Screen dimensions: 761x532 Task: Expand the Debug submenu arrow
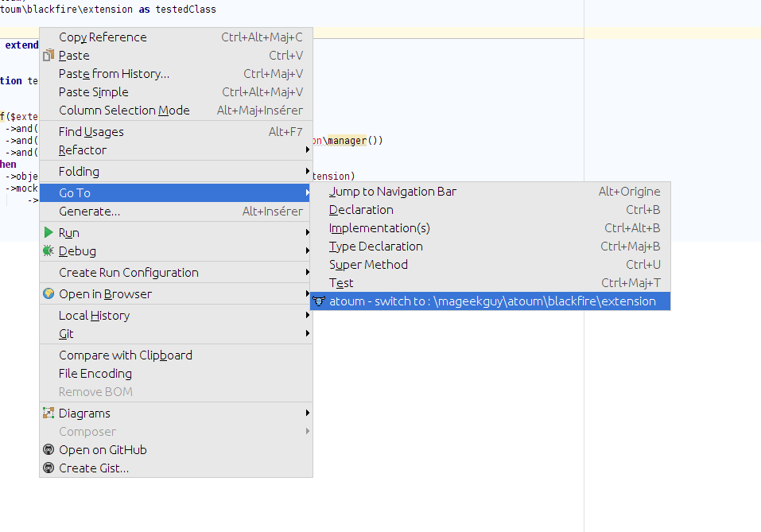click(307, 251)
